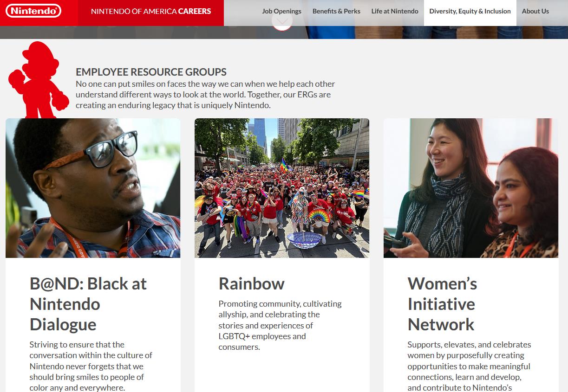Viewport: 568px width, 392px height.
Task: Click the 'No one can put smiles' intro paragraph
Action: click(205, 95)
